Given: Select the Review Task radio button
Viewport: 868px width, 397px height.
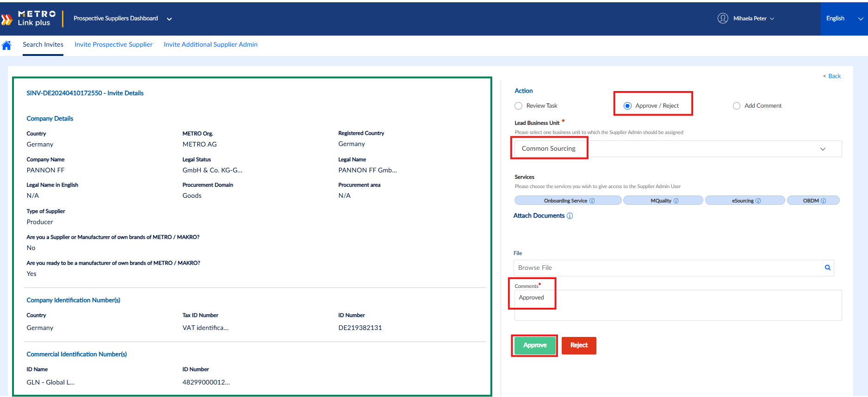Looking at the screenshot, I should click(x=519, y=106).
